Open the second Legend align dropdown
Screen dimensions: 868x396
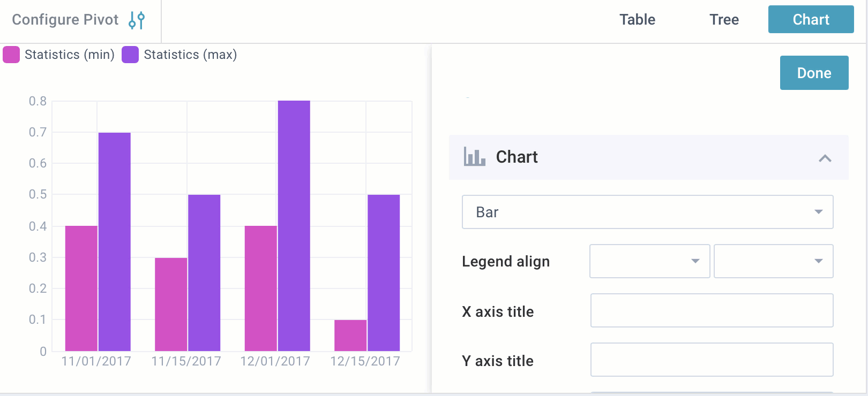click(x=773, y=261)
